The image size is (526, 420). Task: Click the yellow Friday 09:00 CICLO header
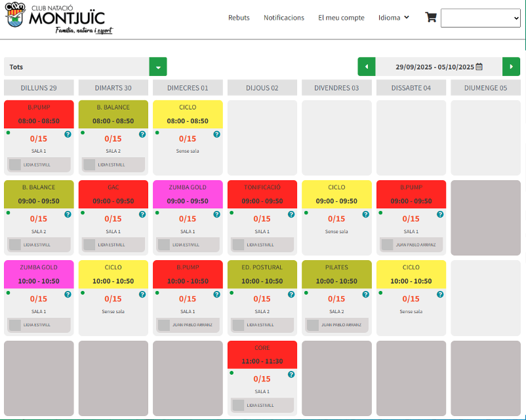(336, 194)
